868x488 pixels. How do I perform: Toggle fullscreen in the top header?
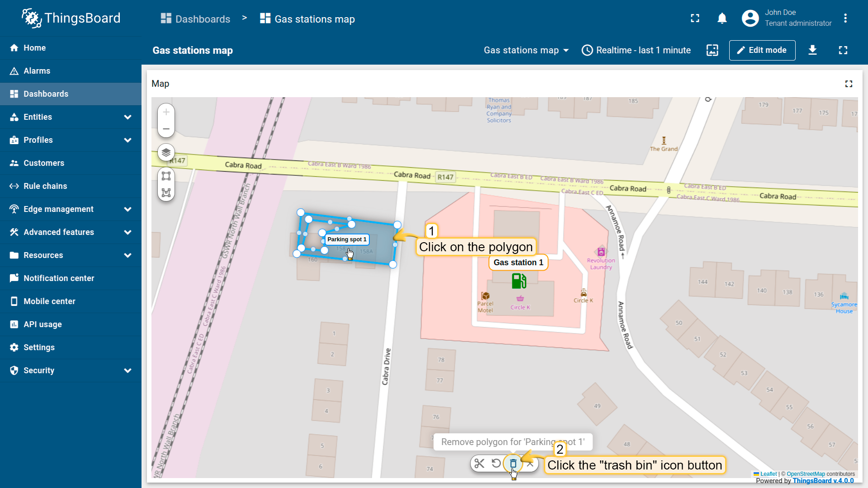(x=695, y=19)
